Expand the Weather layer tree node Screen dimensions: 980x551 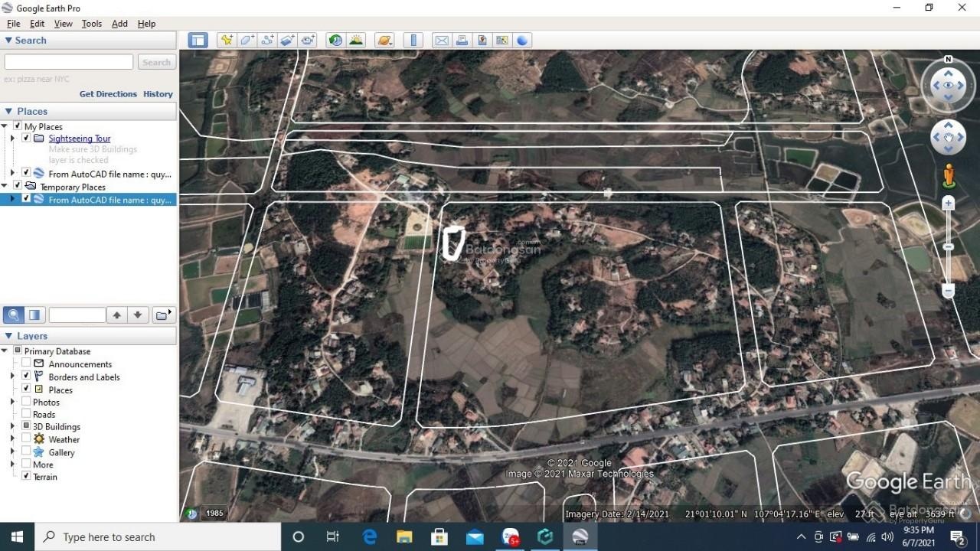coord(12,439)
